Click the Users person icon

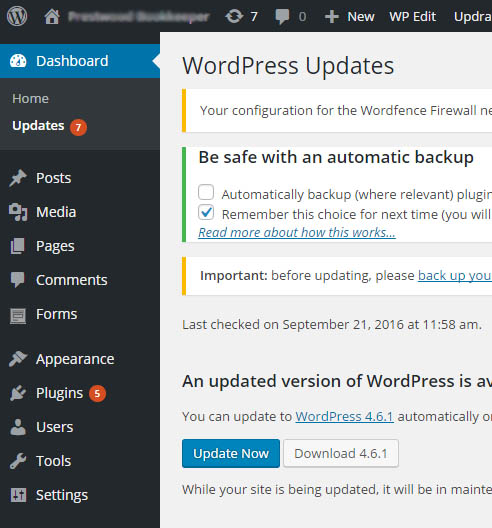point(18,427)
